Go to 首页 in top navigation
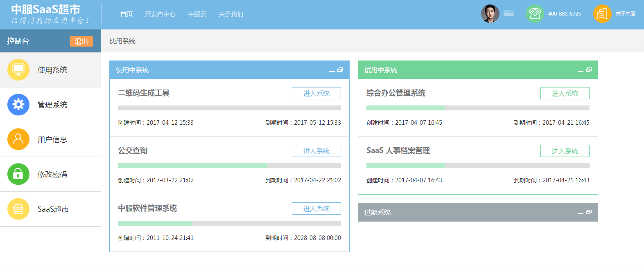 point(127,14)
